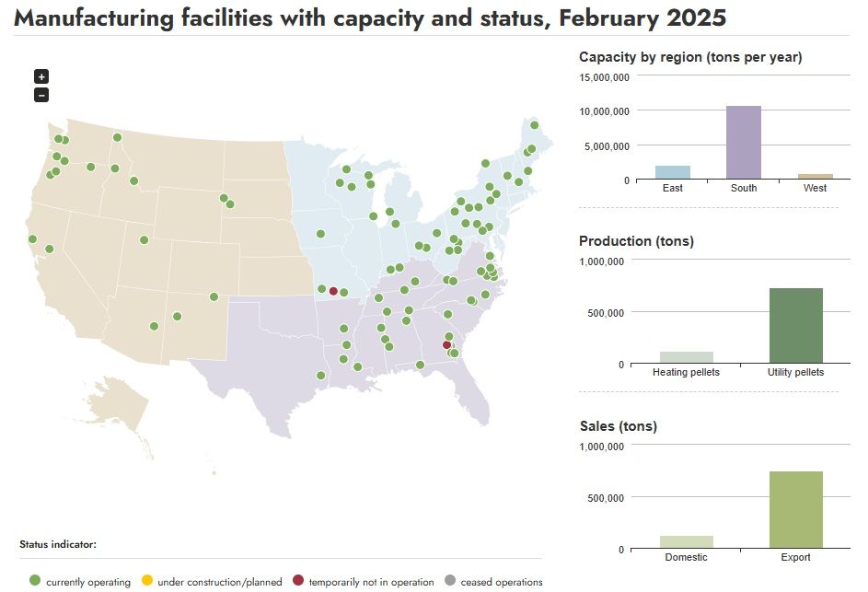This screenshot has height=592, width=868.
Task: Select the South bar in capacity chart
Action: [743, 143]
